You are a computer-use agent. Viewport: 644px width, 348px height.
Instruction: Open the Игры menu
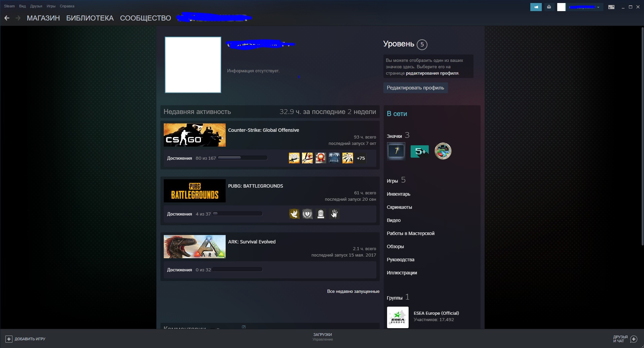(x=51, y=6)
